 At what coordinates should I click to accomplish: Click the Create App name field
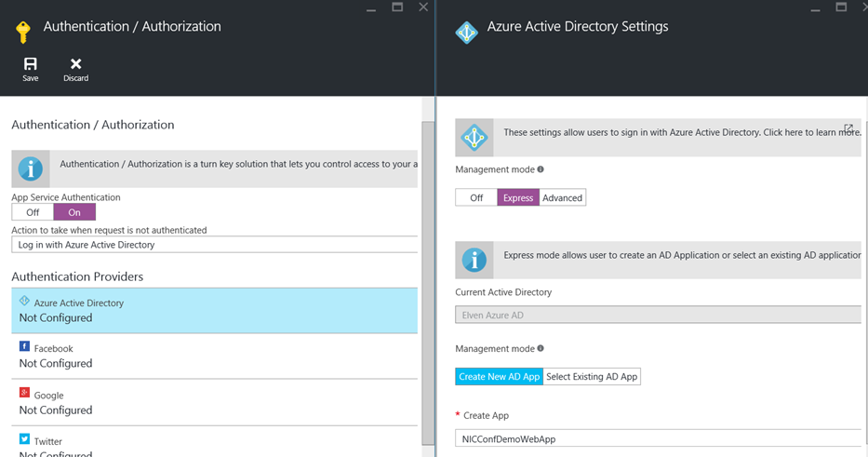click(658, 438)
